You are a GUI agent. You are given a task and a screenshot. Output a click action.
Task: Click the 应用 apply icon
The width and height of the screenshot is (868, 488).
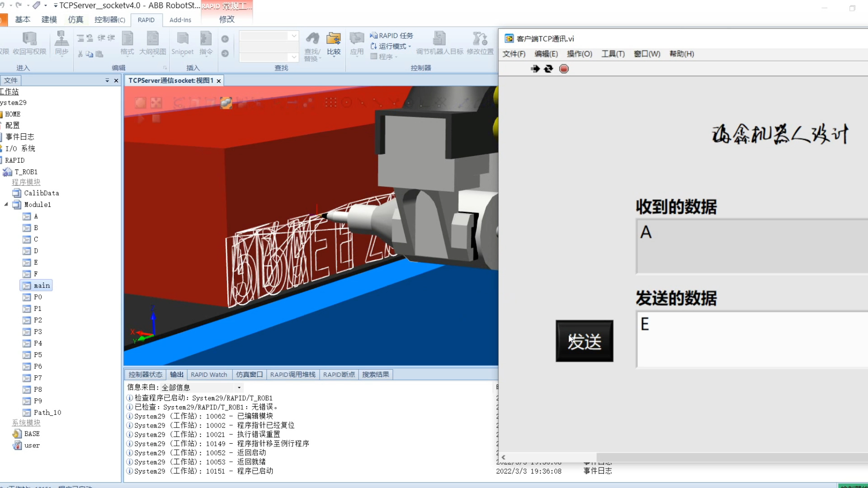[357, 43]
